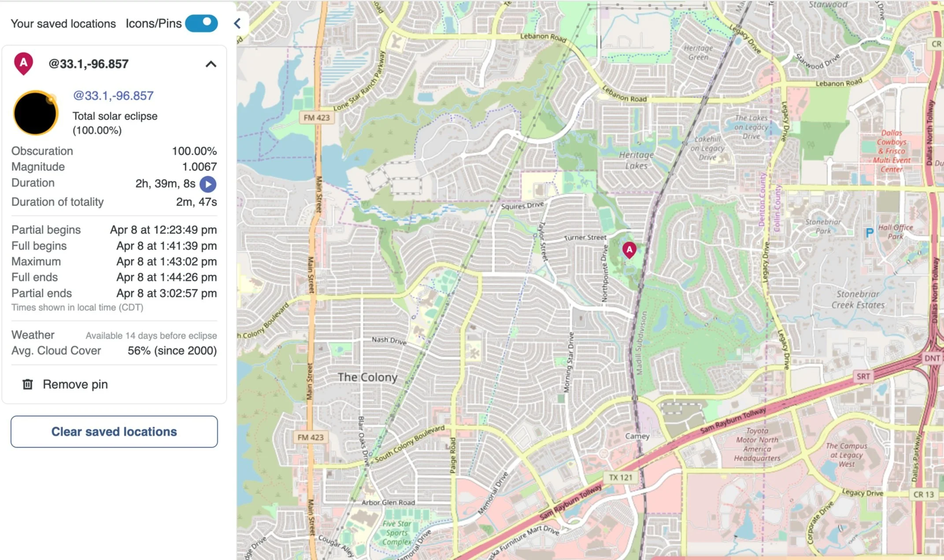The width and height of the screenshot is (944, 560).
Task: Click the SRT tollway shield
Action: pos(863,376)
